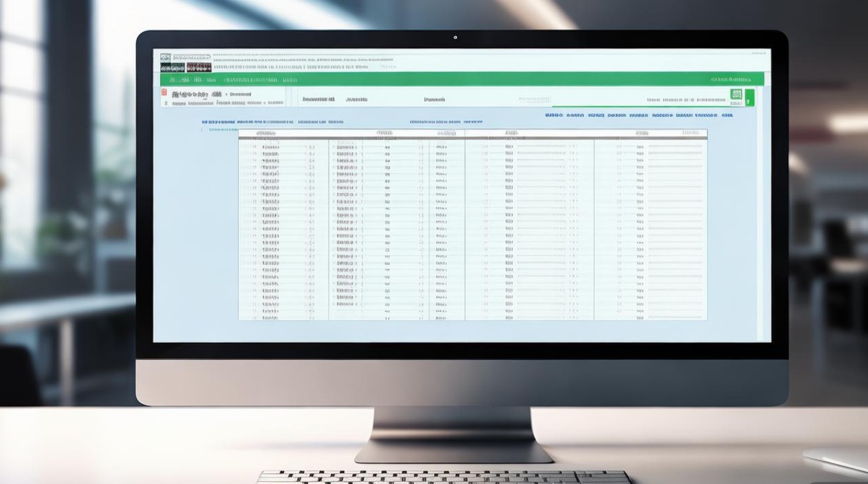868x484 pixels.
Task: Click the blue link above the table's center
Action: point(436,121)
